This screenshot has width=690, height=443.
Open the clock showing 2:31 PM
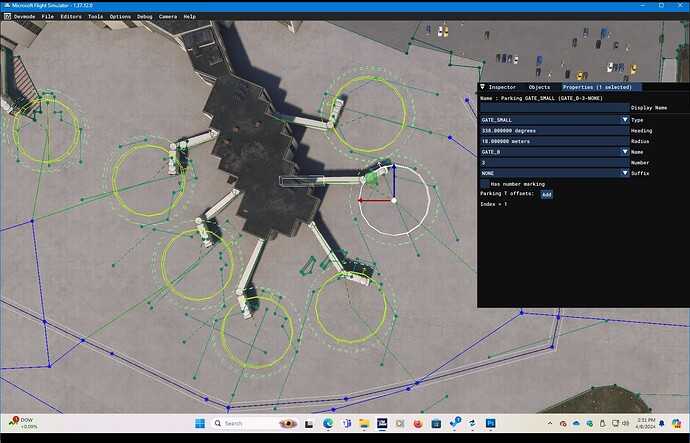click(646, 423)
